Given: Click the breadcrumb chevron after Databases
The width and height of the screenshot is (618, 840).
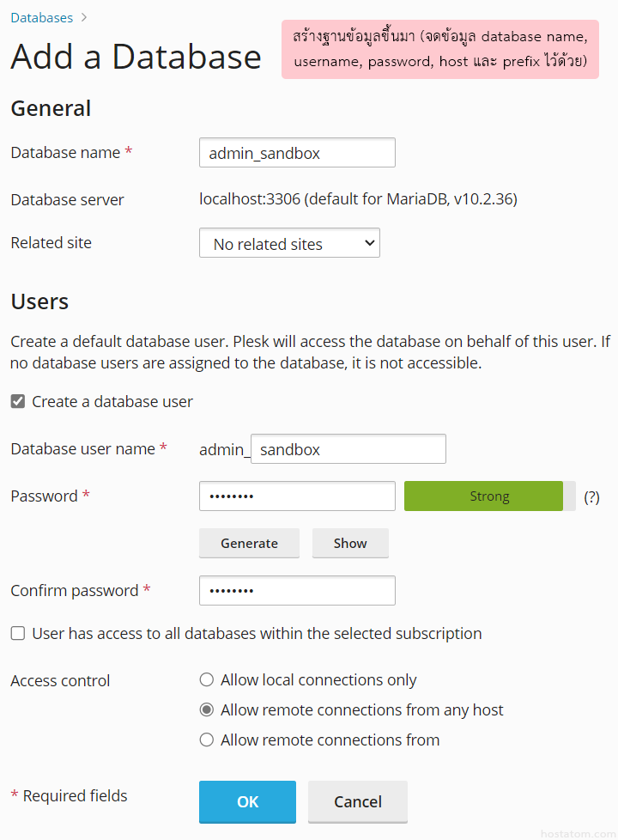Looking at the screenshot, I should point(83,17).
